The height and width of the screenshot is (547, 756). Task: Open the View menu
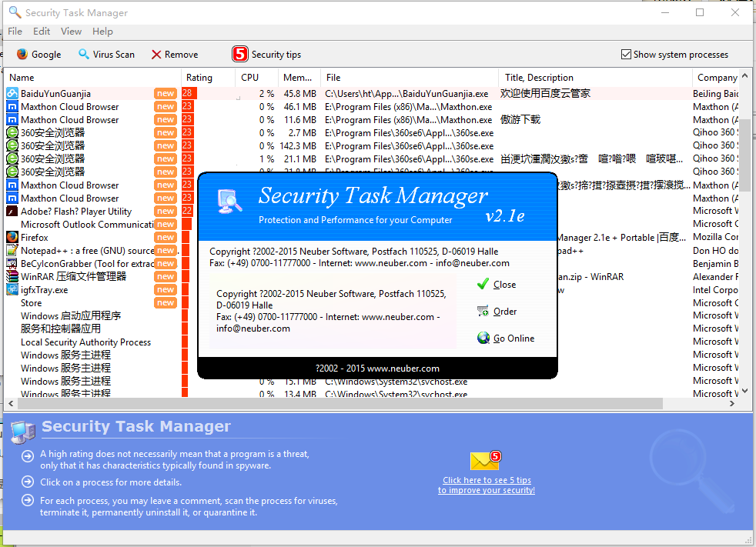click(71, 32)
